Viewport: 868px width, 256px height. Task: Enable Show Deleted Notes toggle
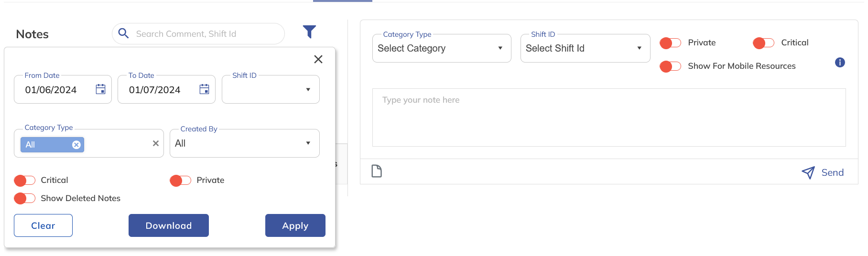pyautogui.click(x=25, y=198)
